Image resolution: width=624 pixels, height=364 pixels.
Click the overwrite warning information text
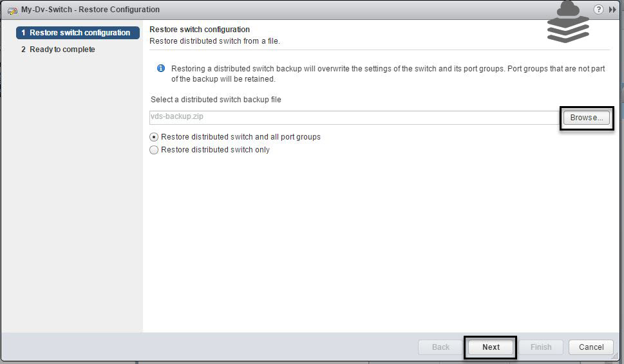(x=388, y=73)
